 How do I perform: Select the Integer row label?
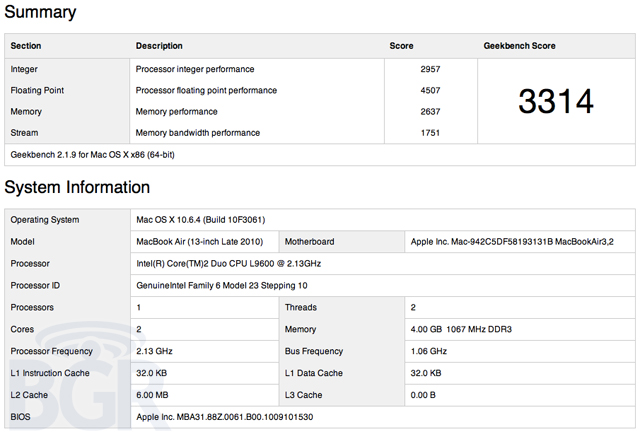(x=24, y=69)
